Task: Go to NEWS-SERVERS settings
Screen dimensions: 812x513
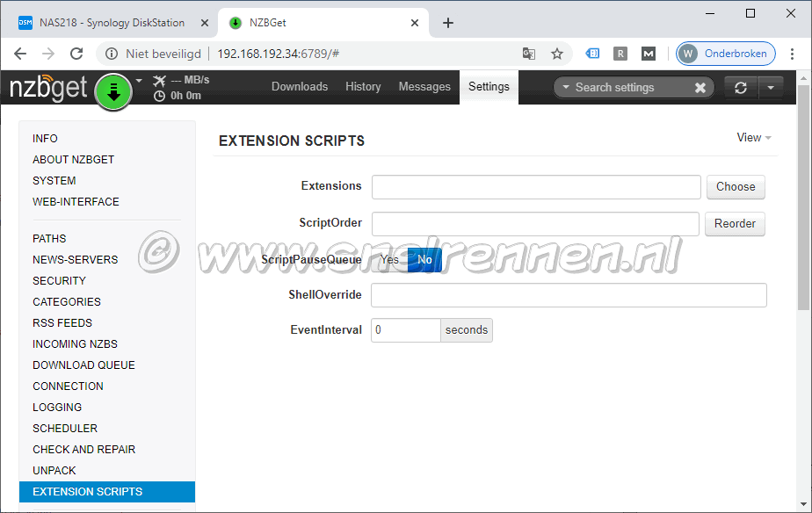Action: (x=75, y=260)
